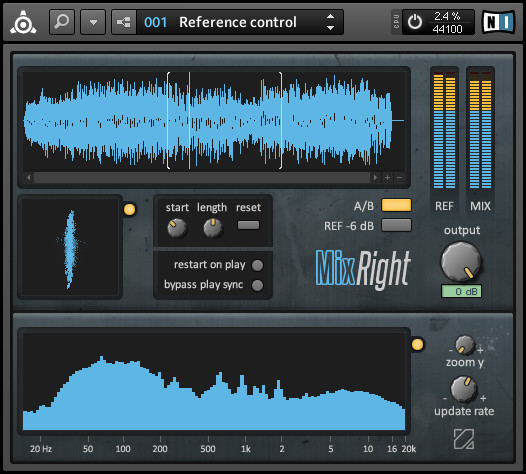526x474 pixels.
Task: Click the waveform scrollbar left arrow
Action: (x=29, y=177)
